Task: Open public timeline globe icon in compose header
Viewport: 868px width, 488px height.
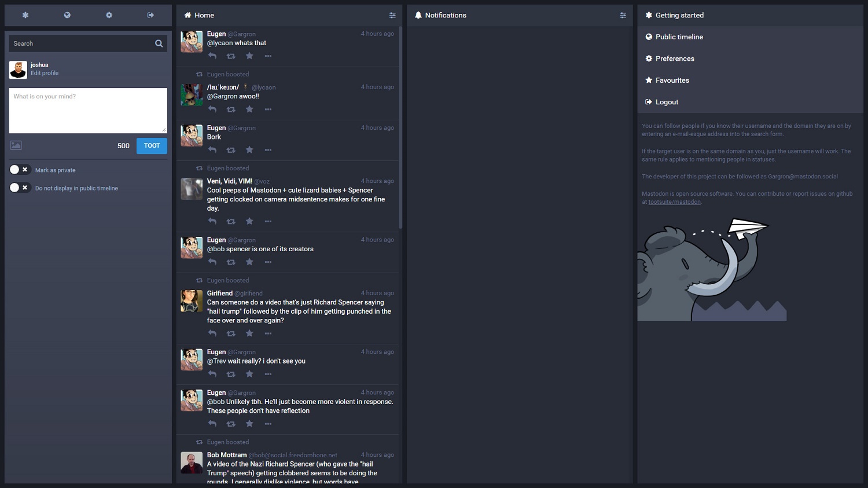Action: 67,15
